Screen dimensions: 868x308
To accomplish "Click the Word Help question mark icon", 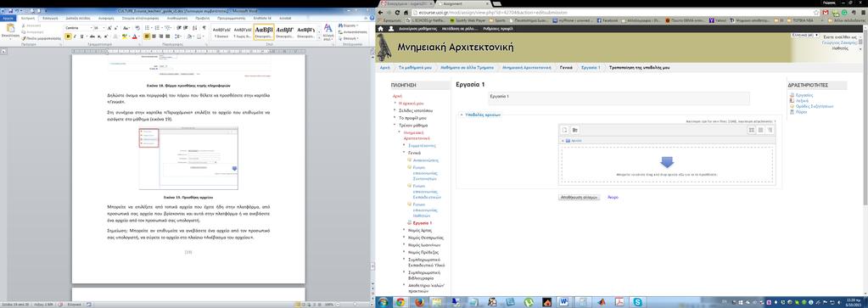I will (372, 19).
